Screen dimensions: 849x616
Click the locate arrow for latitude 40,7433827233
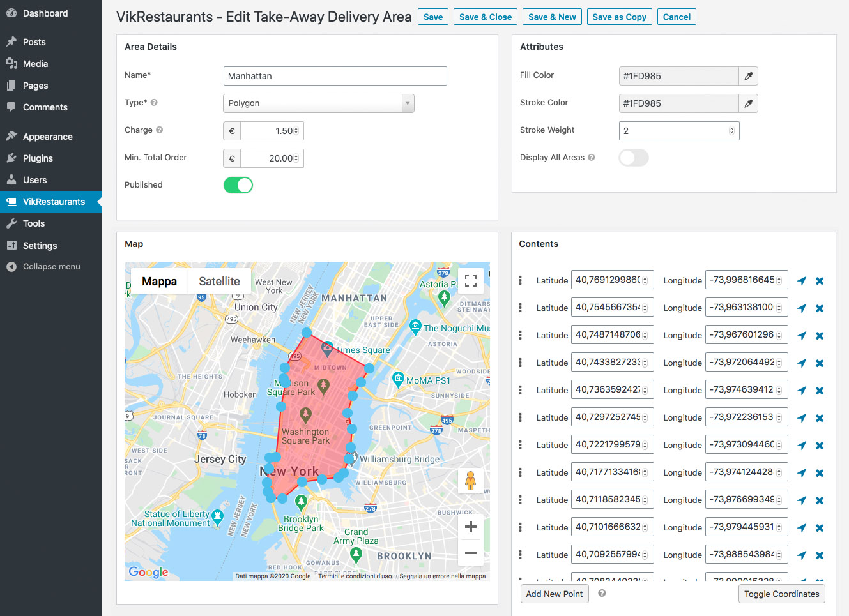coord(802,363)
